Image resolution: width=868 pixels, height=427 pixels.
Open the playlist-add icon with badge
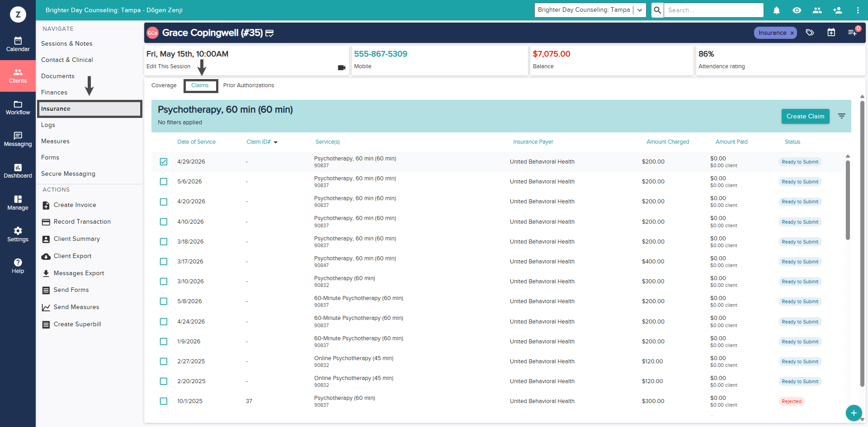coord(853,33)
